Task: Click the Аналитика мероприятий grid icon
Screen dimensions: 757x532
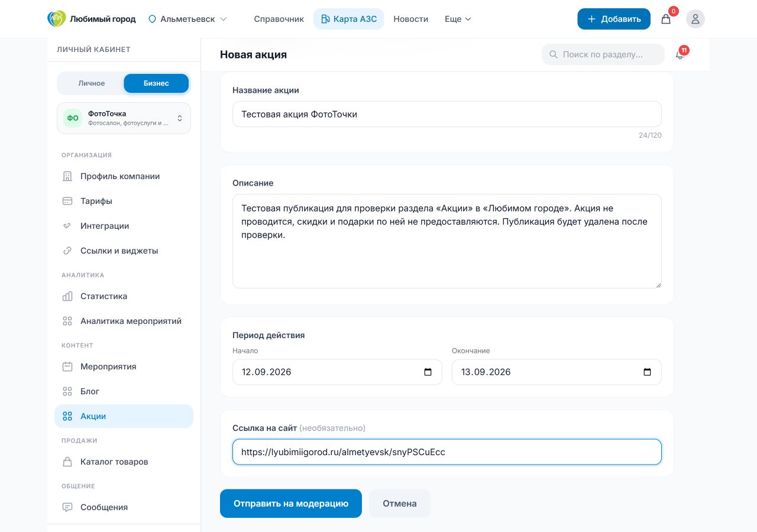Action: (67, 321)
